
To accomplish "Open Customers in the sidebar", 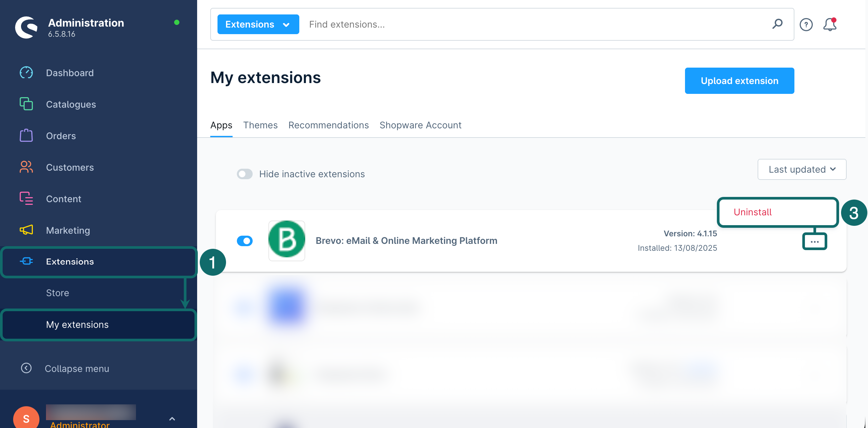I will (x=70, y=167).
